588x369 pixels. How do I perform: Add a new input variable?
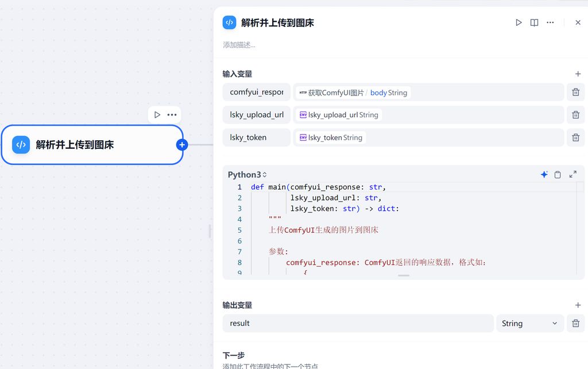[x=578, y=74]
